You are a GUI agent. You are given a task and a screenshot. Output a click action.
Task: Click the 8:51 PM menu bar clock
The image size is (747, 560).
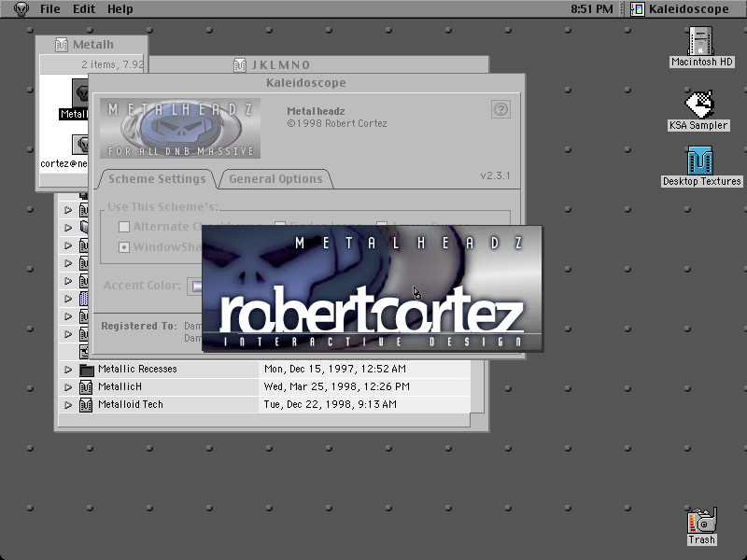592,9
